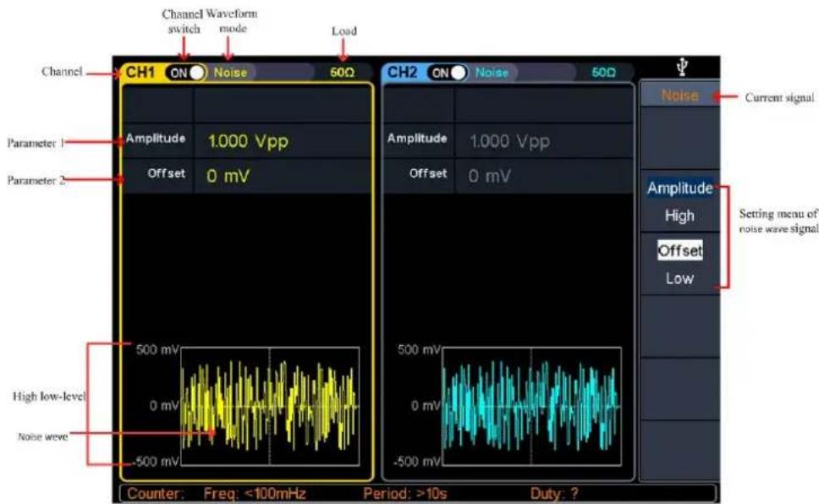Click the CH2 Noise waveform mode
The width and height of the screenshot is (819, 504).
pos(492,73)
